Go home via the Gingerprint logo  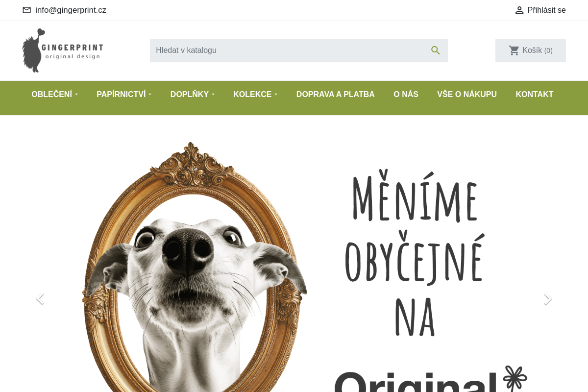tap(63, 50)
